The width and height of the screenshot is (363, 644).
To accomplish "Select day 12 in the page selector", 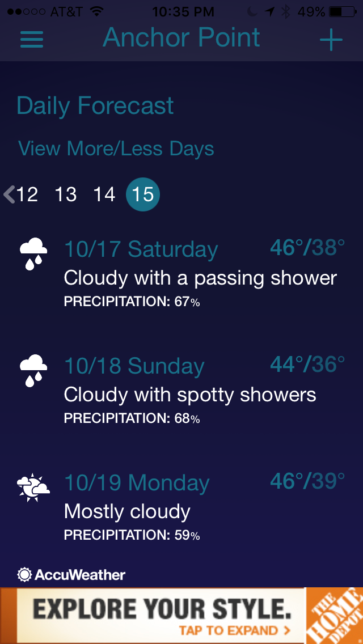I will point(27,194).
